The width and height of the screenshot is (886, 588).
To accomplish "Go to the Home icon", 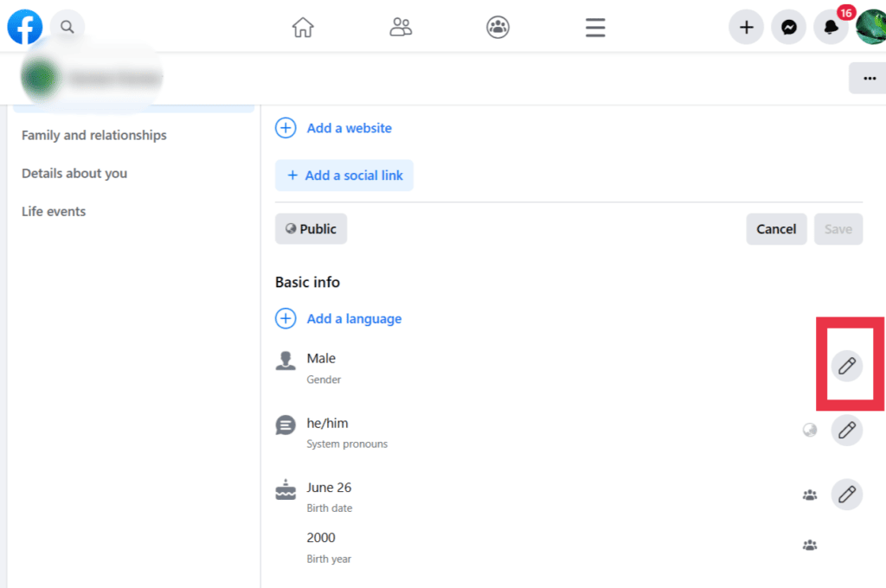I will [302, 27].
